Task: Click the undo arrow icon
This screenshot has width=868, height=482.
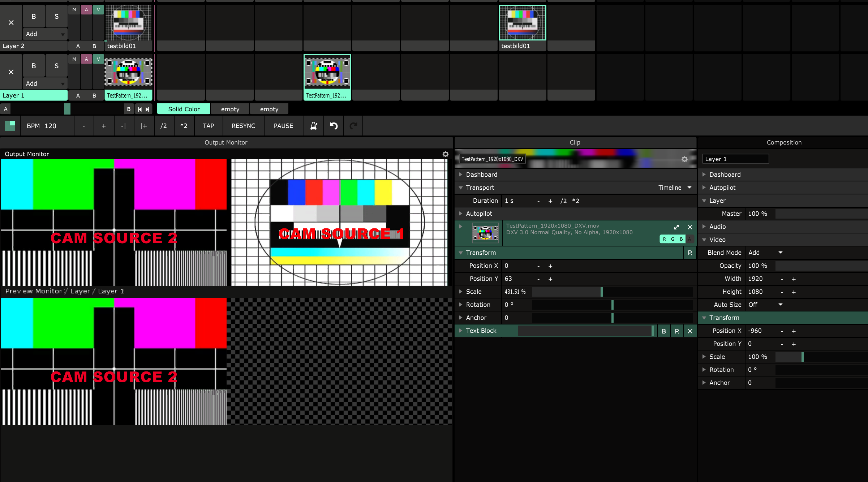Action: [x=334, y=126]
